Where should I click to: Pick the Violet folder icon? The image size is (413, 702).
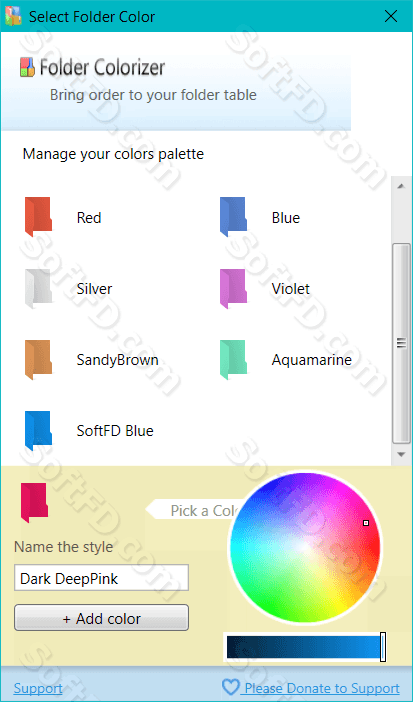click(x=233, y=289)
